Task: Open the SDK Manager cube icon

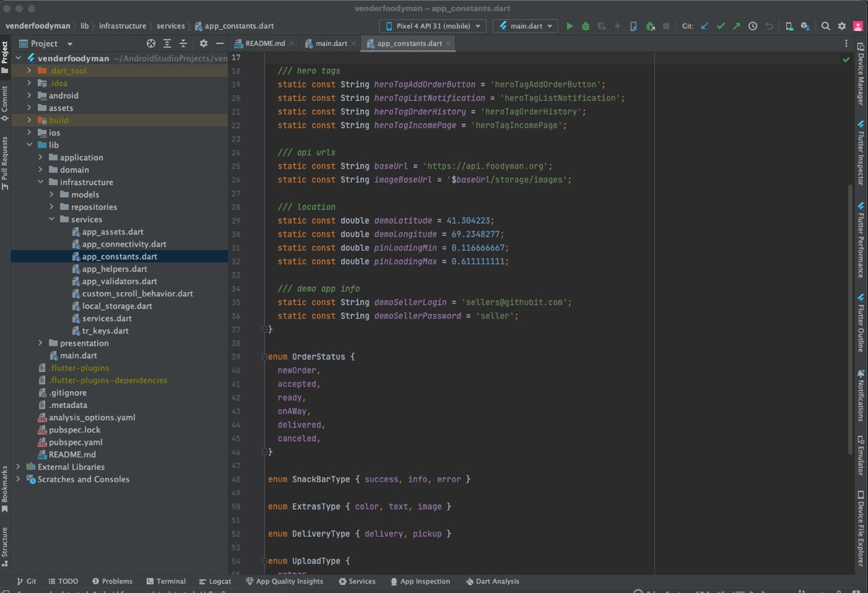Action: coord(805,26)
